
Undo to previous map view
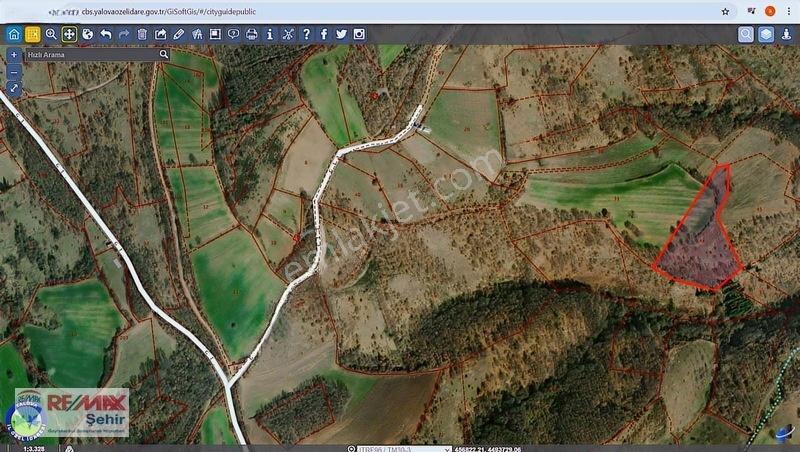tap(106, 34)
